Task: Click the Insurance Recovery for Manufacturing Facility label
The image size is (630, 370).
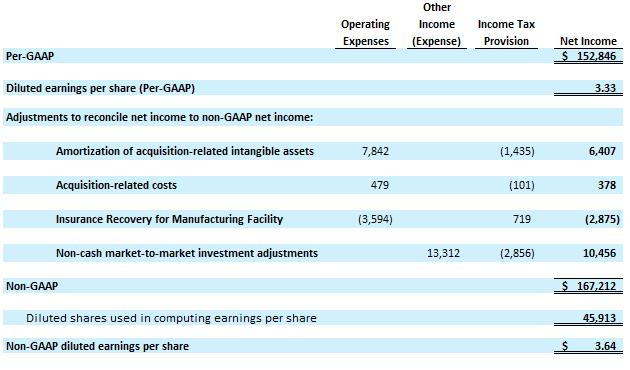Action: click(169, 219)
